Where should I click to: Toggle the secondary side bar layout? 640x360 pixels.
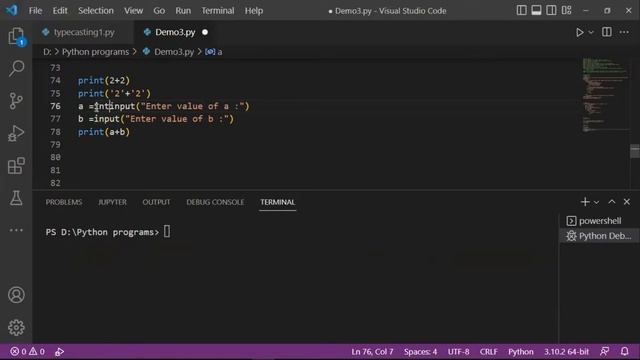pyautogui.click(x=551, y=11)
